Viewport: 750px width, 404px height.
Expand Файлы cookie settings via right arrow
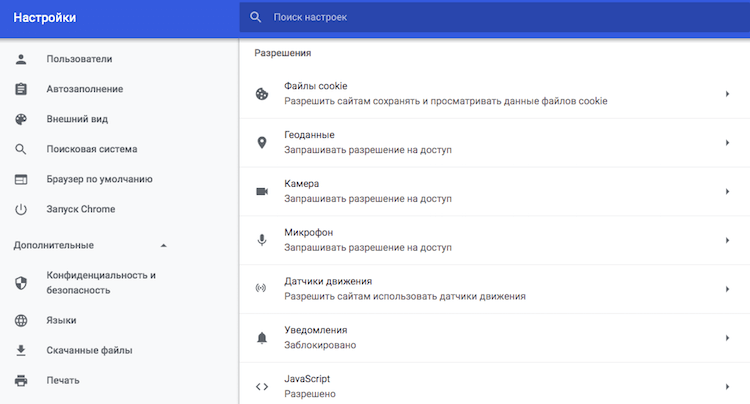pos(727,94)
